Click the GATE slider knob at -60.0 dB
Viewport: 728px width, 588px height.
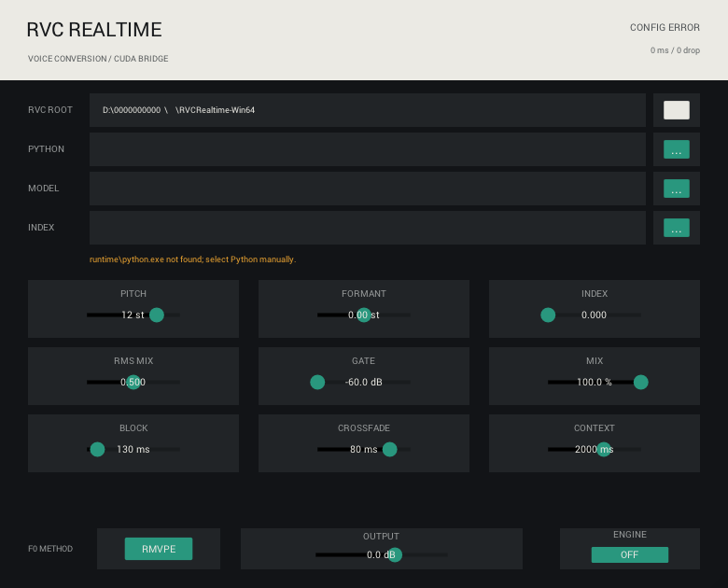pyautogui.click(x=317, y=383)
